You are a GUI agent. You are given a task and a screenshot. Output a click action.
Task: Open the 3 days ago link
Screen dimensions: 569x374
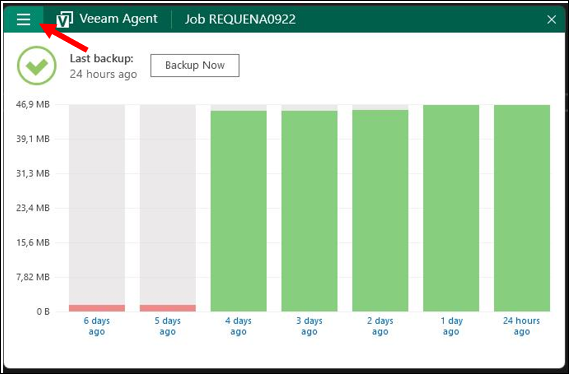tap(309, 326)
